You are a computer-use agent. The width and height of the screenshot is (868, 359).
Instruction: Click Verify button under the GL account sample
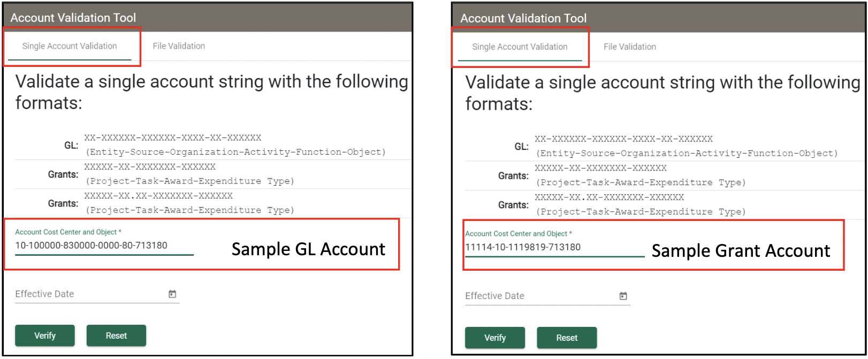[x=45, y=335]
